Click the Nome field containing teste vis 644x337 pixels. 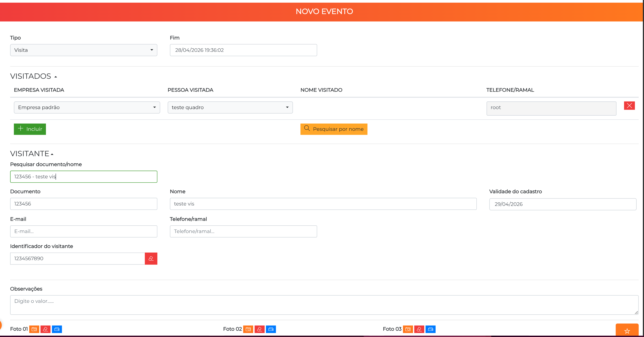[x=323, y=204]
